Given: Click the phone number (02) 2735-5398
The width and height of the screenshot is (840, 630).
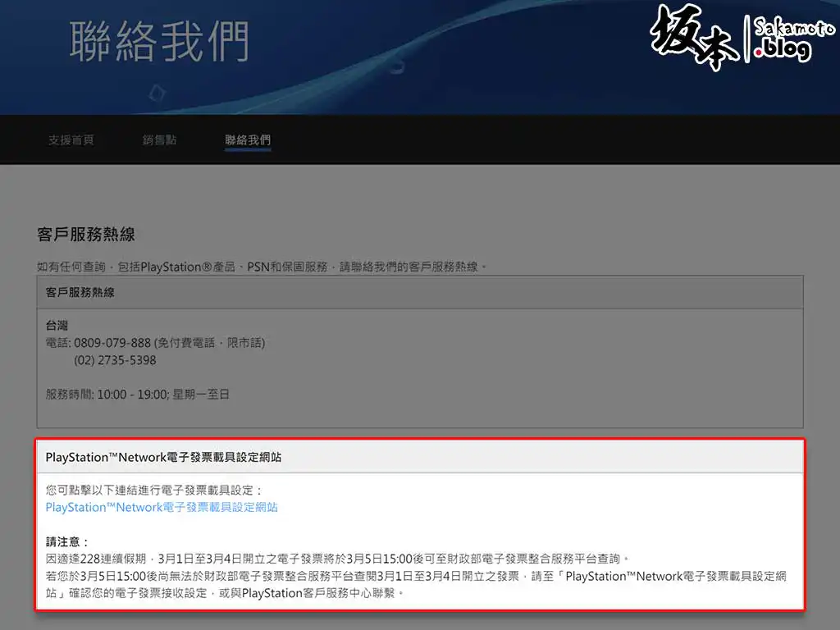Looking at the screenshot, I should [x=115, y=360].
